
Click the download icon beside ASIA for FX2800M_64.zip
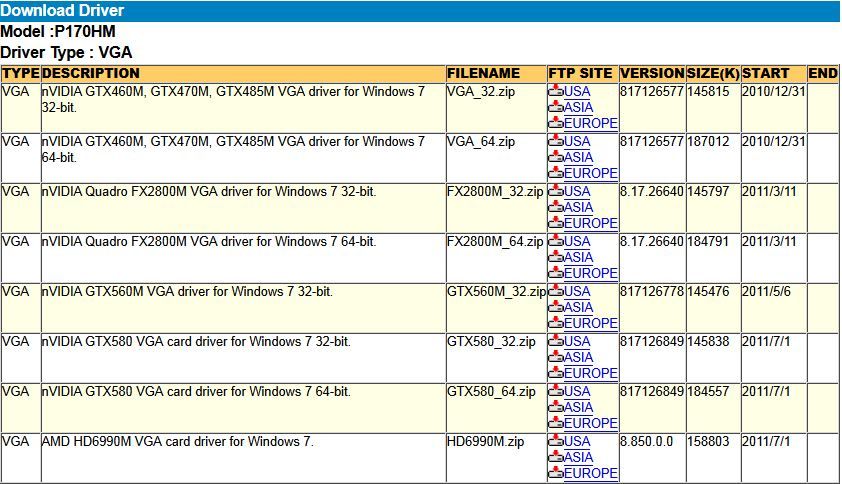click(x=555, y=257)
